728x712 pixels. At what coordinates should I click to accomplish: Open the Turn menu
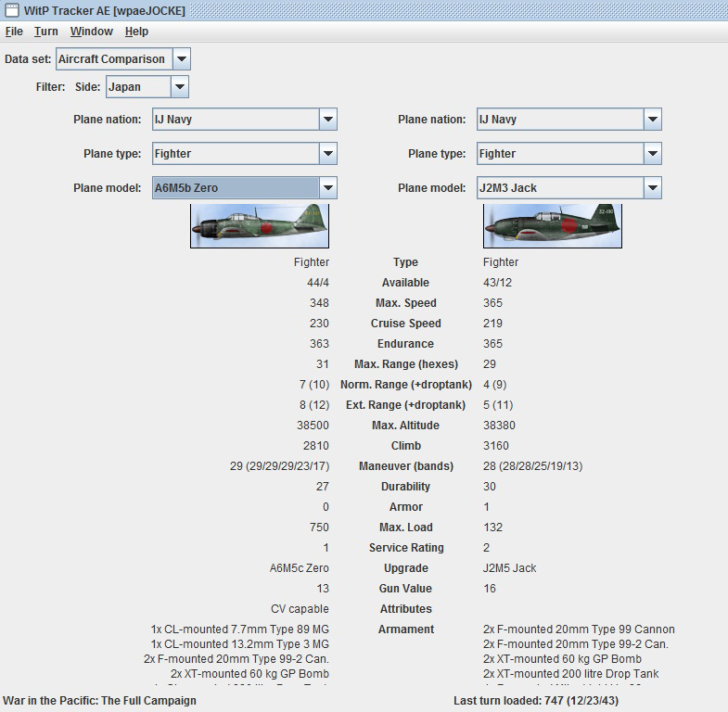(x=46, y=32)
